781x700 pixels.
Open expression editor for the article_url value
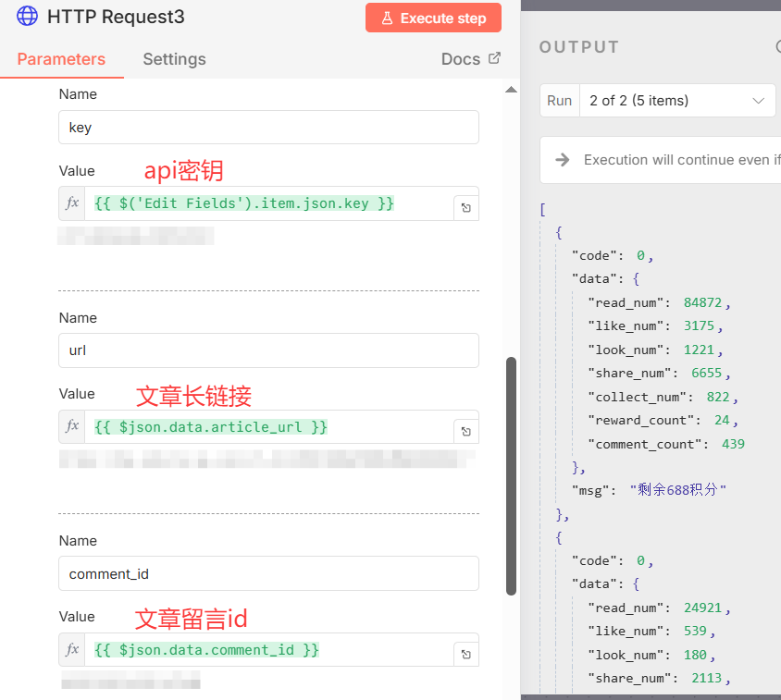click(465, 432)
